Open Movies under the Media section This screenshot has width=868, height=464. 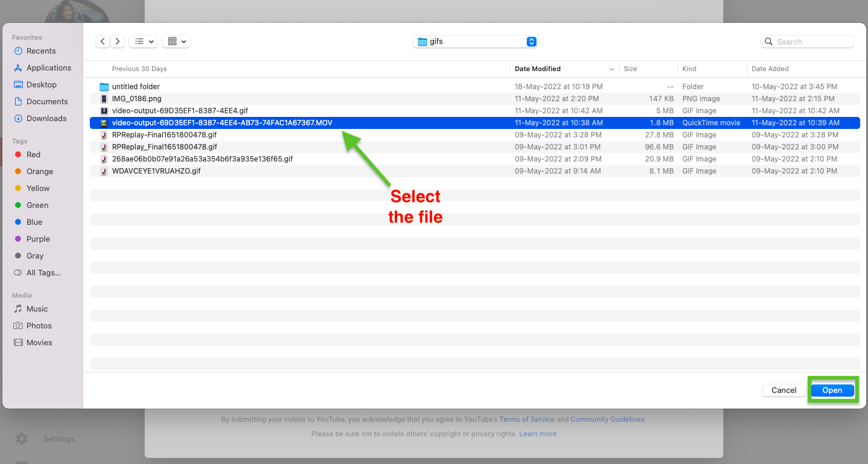37,342
